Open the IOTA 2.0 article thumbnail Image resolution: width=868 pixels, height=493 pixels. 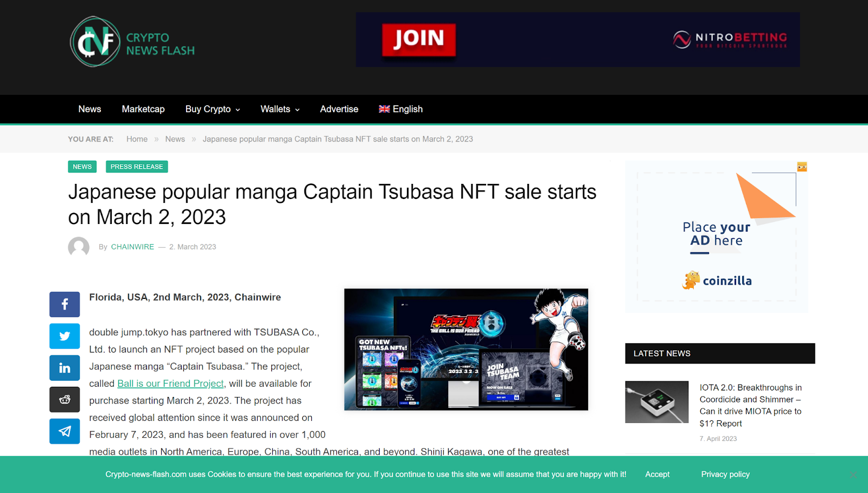[656, 402]
